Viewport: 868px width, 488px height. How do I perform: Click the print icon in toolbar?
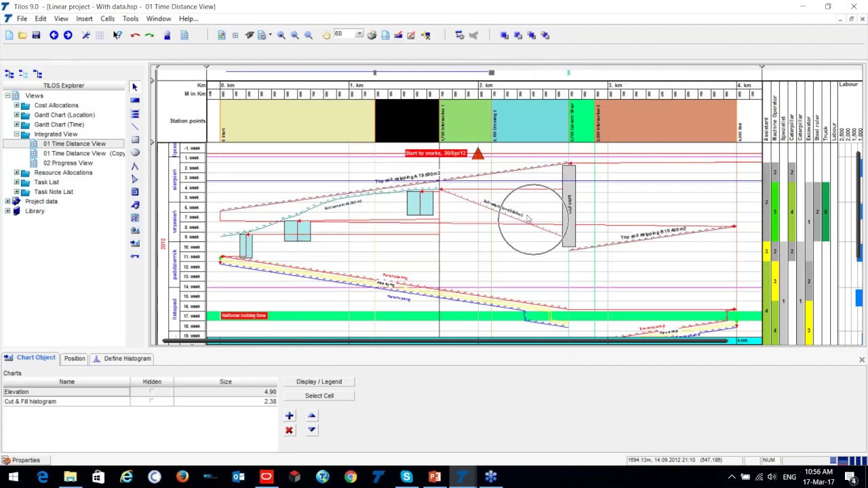(372, 35)
